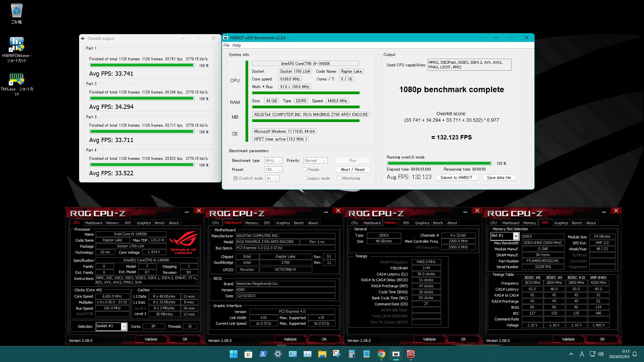The height and width of the screenshot is (362, 644).
Task: Open network status tray icon
Action: (592, 354)
